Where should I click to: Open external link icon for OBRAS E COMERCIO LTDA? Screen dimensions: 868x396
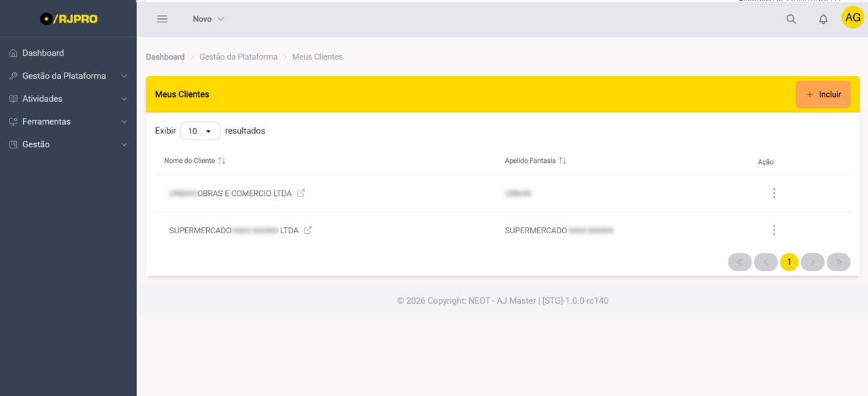(301, 193)
